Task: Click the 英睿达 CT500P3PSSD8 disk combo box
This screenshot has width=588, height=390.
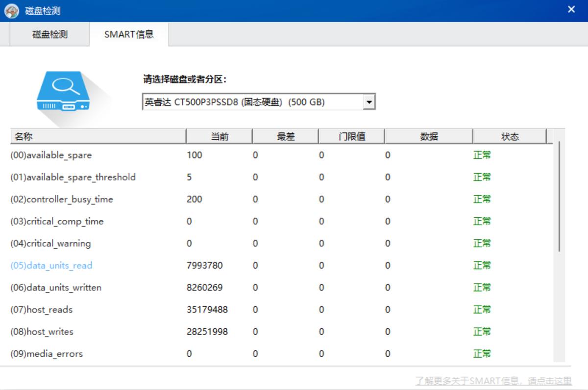Action: click(252, 102)
